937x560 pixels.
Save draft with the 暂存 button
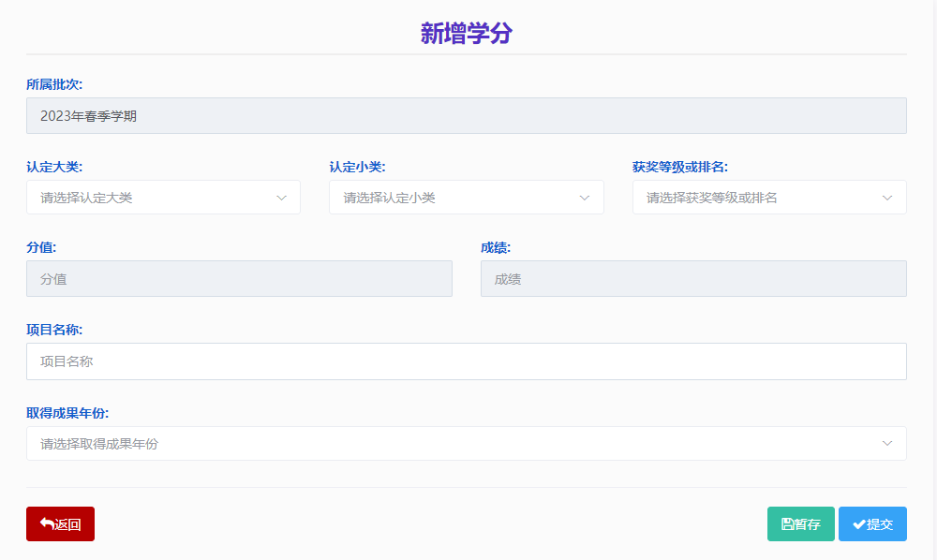[801, 524]
